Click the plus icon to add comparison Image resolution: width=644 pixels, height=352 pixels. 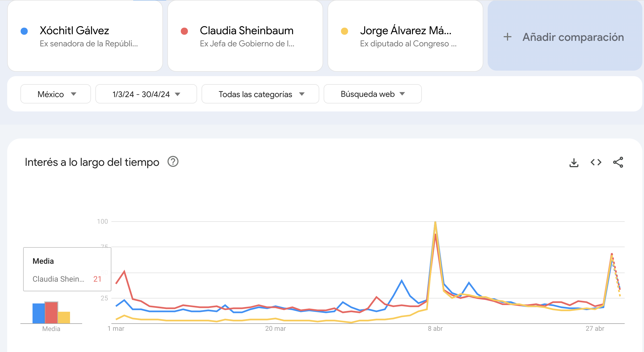tap(507, 37)
